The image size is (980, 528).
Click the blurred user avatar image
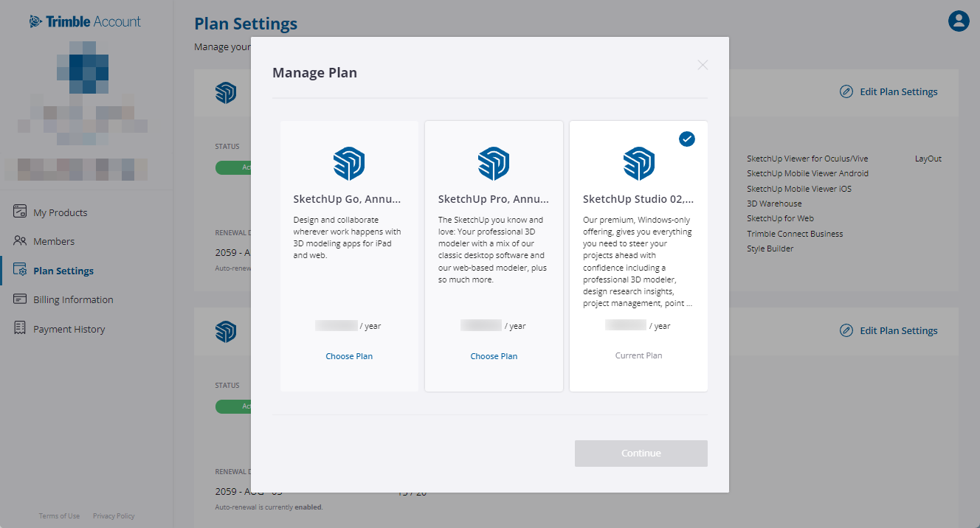83,67
